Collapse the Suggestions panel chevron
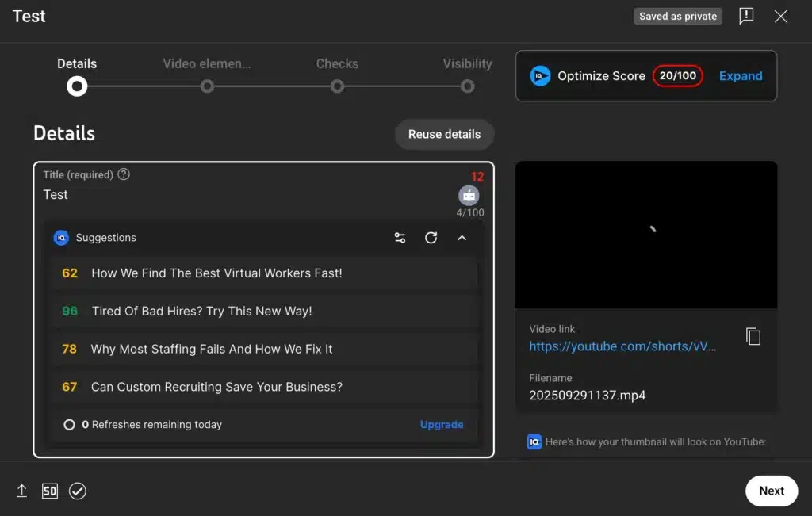The height and width of the screenshot is (516, 812). pyautogui.click(x=462, y=238)
